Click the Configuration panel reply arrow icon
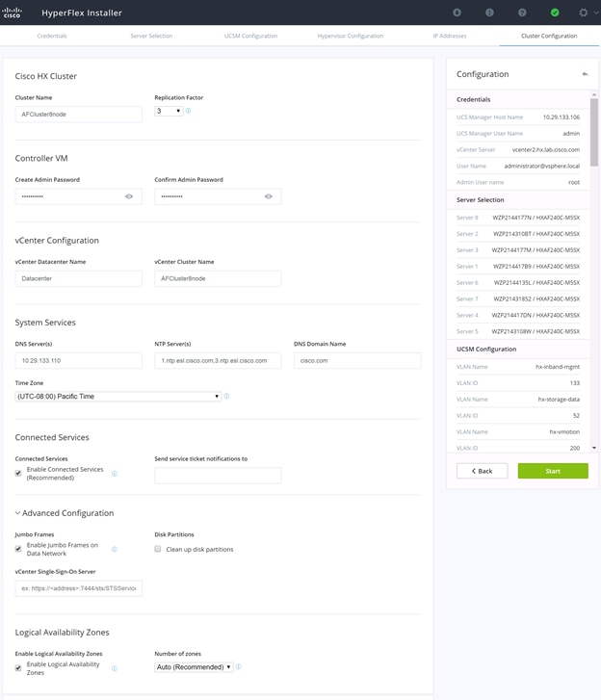This screenshot has height=700, width=601. [x=585, y=74]
